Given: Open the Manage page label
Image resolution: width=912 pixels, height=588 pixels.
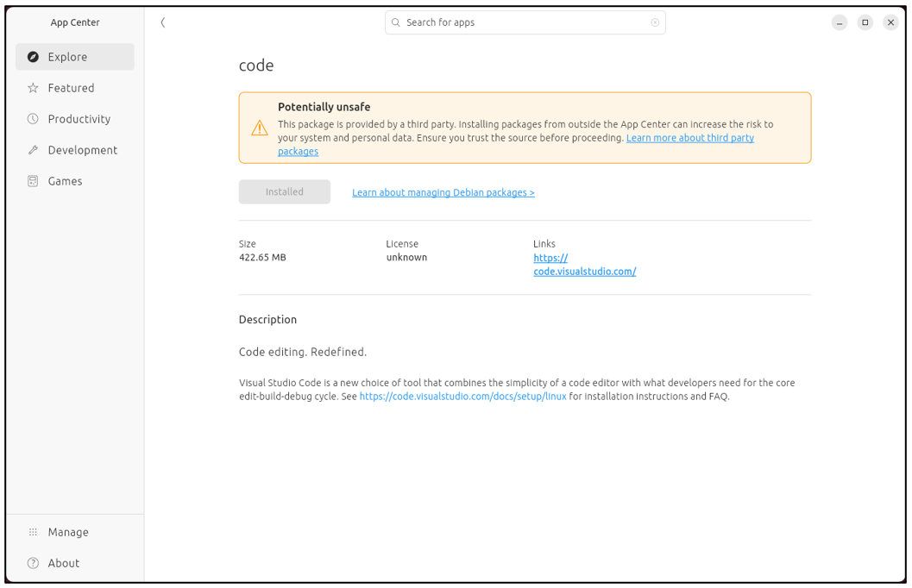Looking at the screenshot, I should pyautogui.click(x=68, y=532).
